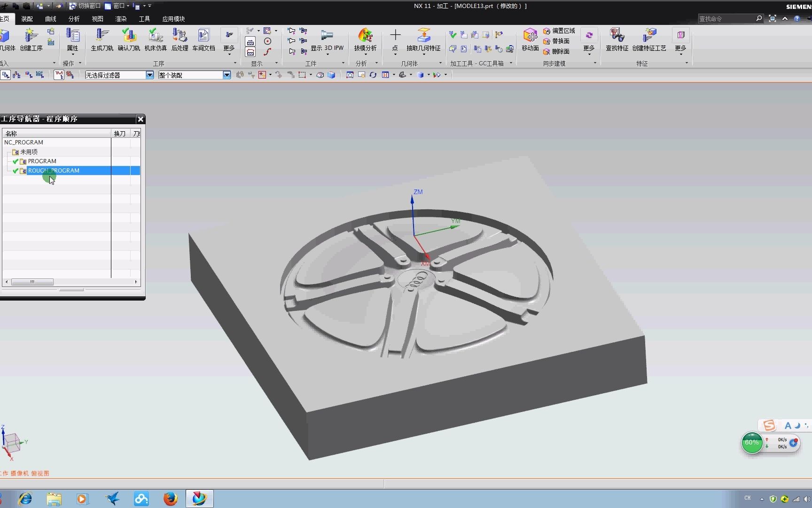
Task: Click Verify Tool Path (确认刀轨)
Action: click(x=129, y=40)
